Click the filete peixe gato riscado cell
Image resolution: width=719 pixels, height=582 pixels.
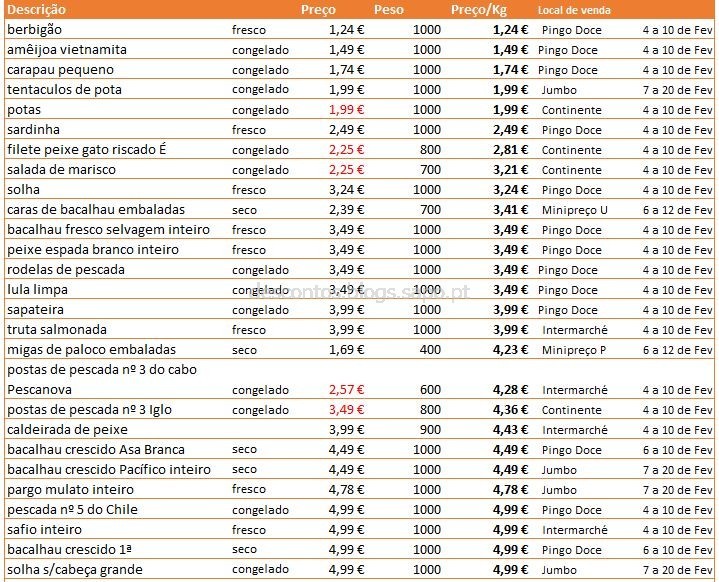[86, 150]
